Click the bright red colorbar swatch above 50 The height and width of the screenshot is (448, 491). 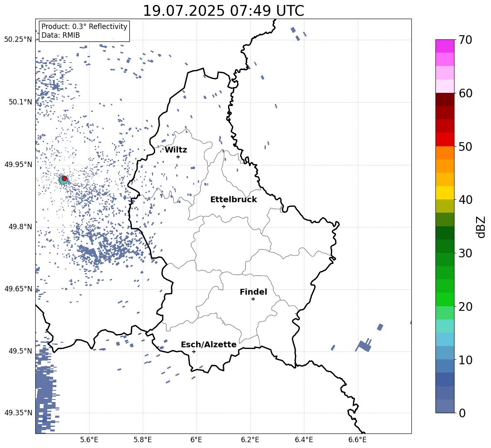click(445, 140)
